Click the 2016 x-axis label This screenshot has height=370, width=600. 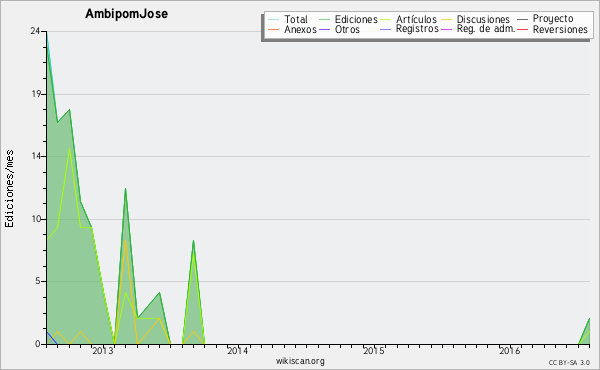(x=509, y=351)
